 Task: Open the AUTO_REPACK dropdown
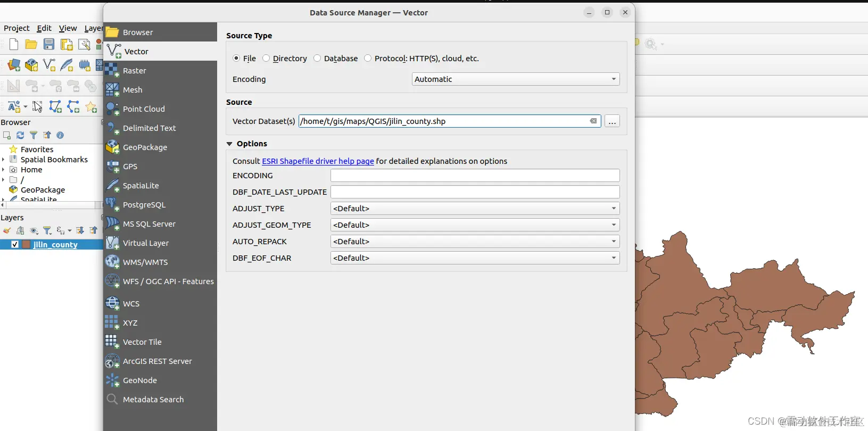click(475, 242)
